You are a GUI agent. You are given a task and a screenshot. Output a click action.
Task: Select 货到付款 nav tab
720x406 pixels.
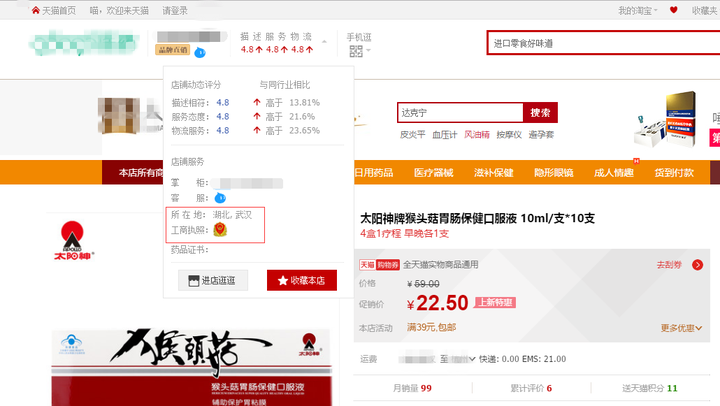coord(674,173)
